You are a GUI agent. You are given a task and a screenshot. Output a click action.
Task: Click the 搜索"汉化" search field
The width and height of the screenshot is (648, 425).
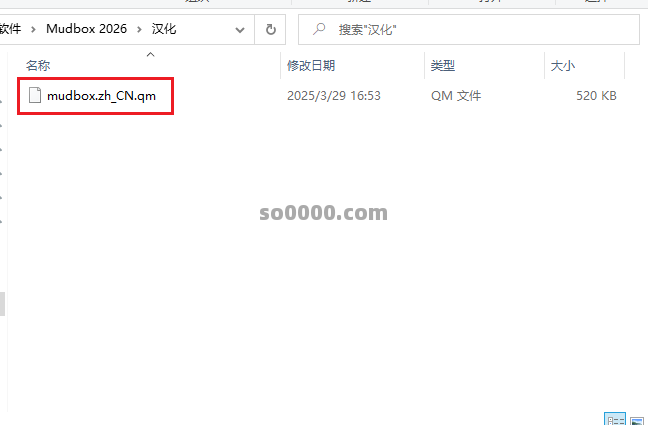click(x=469, y=29)
